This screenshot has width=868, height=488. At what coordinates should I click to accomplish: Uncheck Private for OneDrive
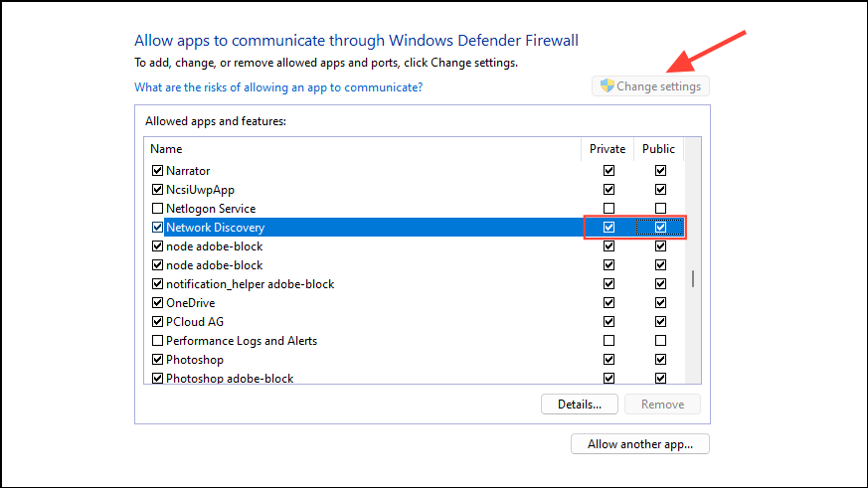608,303
